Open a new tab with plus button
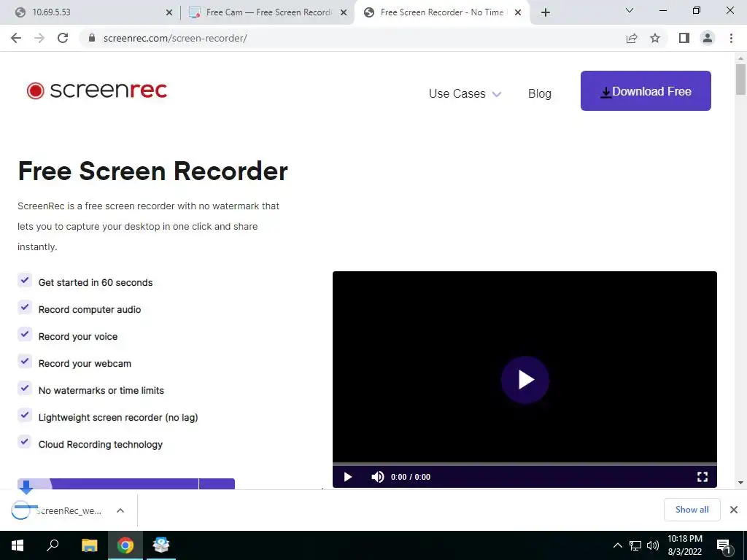Viewport: 747px width, 560px height. (x=546, y=13)
